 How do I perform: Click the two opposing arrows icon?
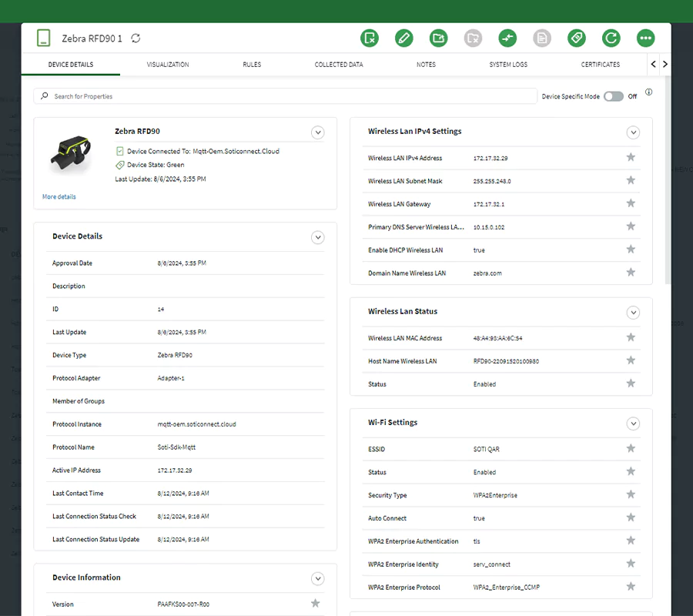pos(507,38)
